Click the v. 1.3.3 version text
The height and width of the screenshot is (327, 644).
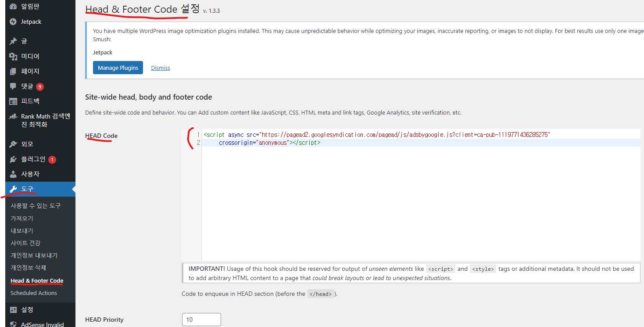coord(211,11)
